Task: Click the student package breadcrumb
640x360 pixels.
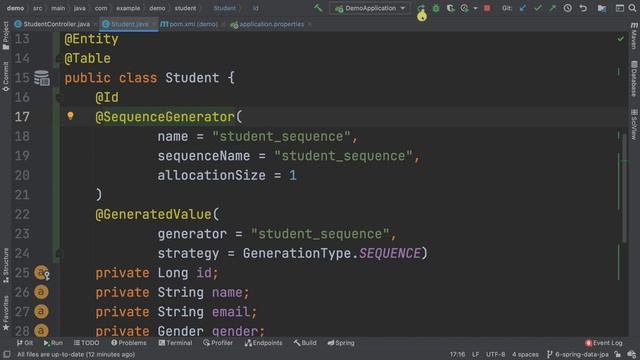Action: [x=185, y=8]
